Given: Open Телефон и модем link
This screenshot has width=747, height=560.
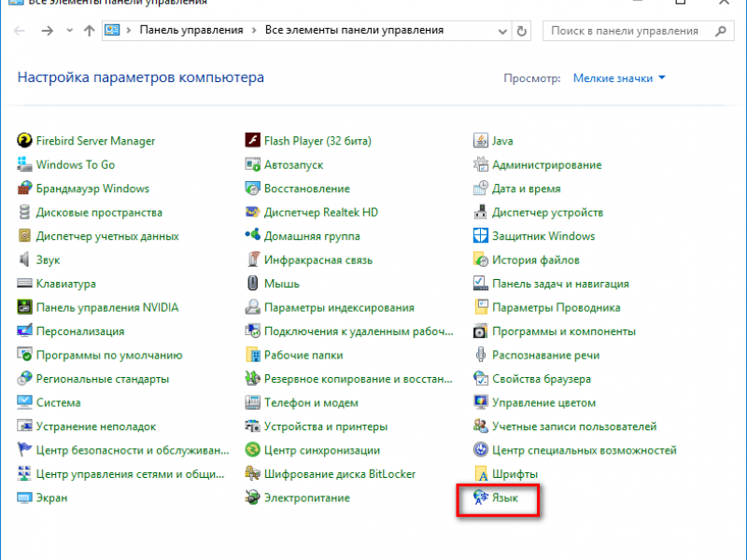Looking at the screenshot, I should (x=311, y=402).
